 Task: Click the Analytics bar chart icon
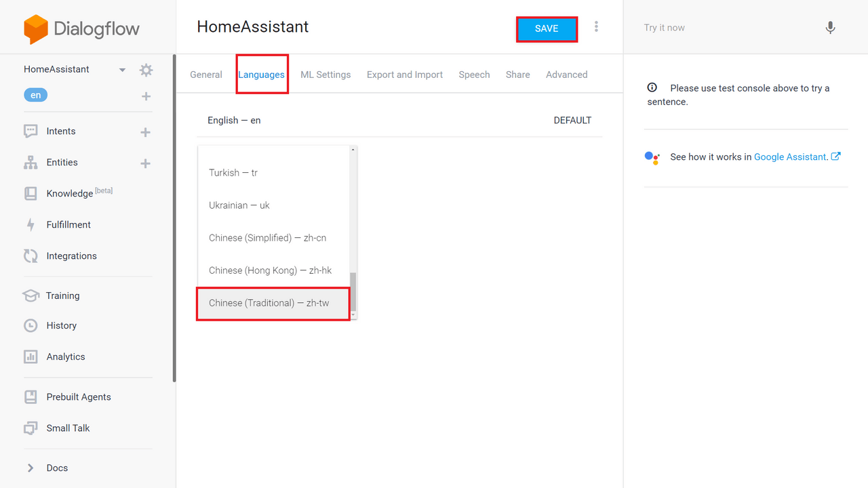click(31, 357)
